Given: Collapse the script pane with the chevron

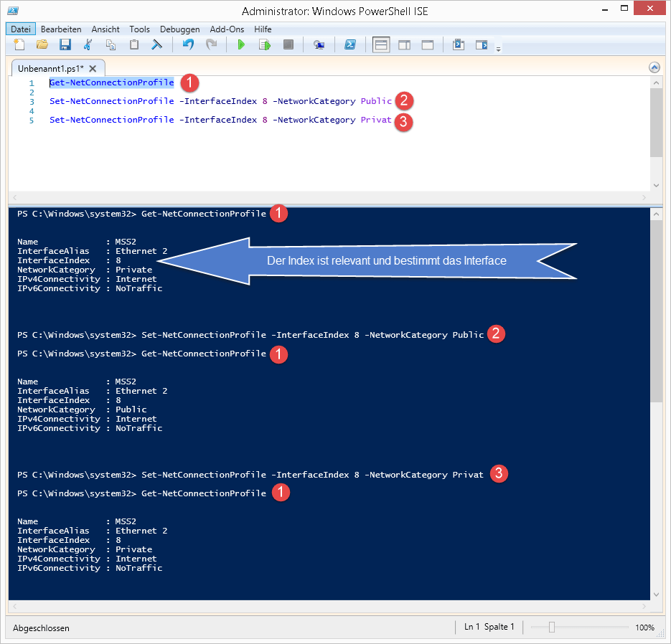Looking at the screenshot, I should tap(654, 67).
